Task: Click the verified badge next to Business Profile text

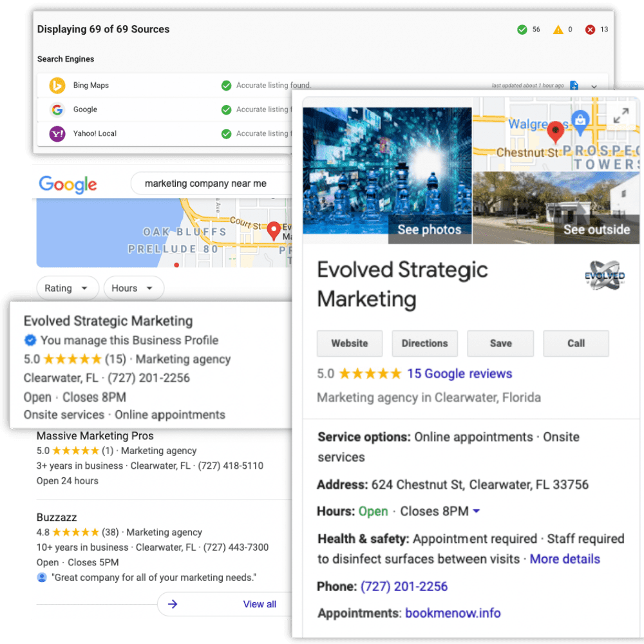Action: click(x=30, y=340)
